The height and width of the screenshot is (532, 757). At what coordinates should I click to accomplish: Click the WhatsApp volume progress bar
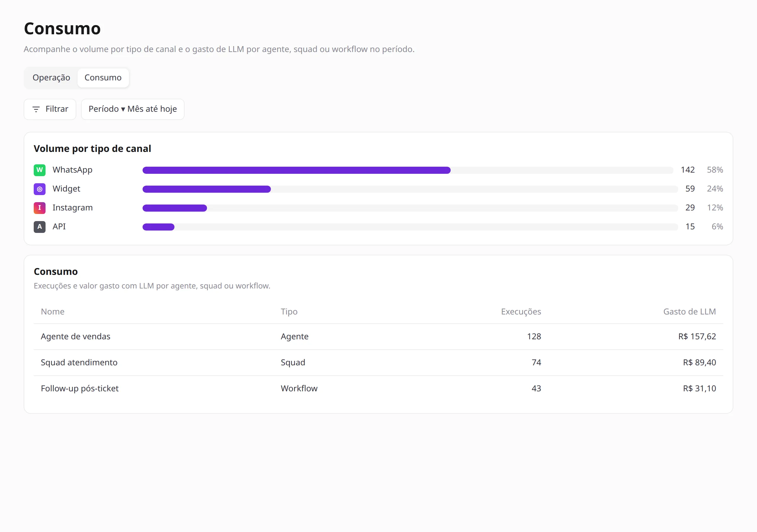(x=408, y=170)
